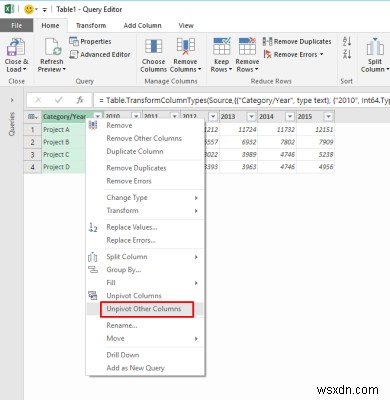This screenshot has height=400, width=390.
Task: Open the quick access toolbar dropdown
Action: pos(44,10)
